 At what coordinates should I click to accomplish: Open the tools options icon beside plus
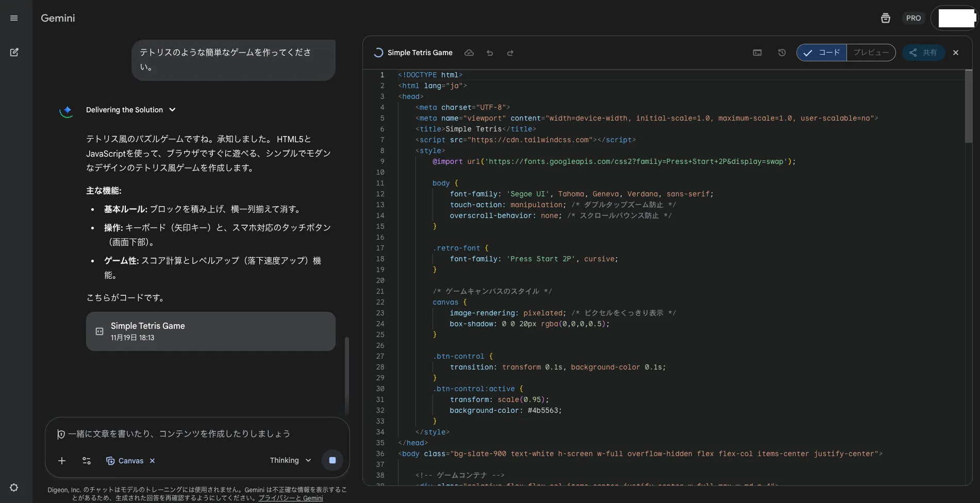click(87, 461)
